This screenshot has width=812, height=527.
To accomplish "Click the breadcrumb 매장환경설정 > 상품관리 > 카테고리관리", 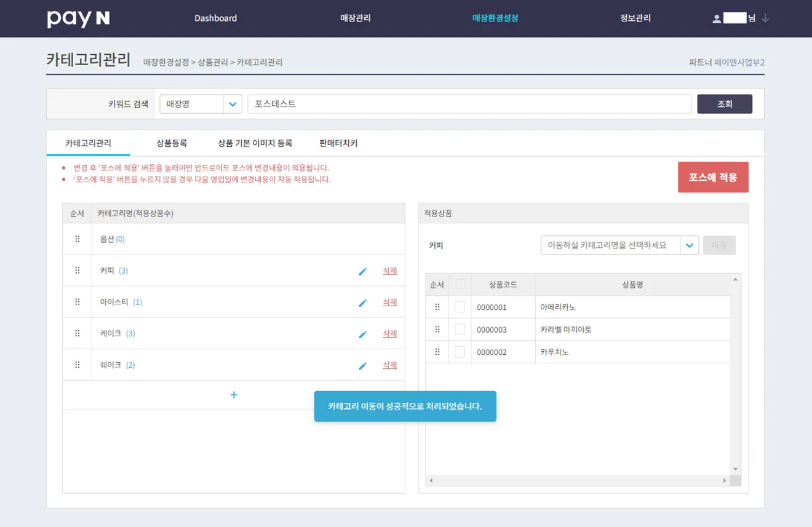I will click(x=213, y=62).
